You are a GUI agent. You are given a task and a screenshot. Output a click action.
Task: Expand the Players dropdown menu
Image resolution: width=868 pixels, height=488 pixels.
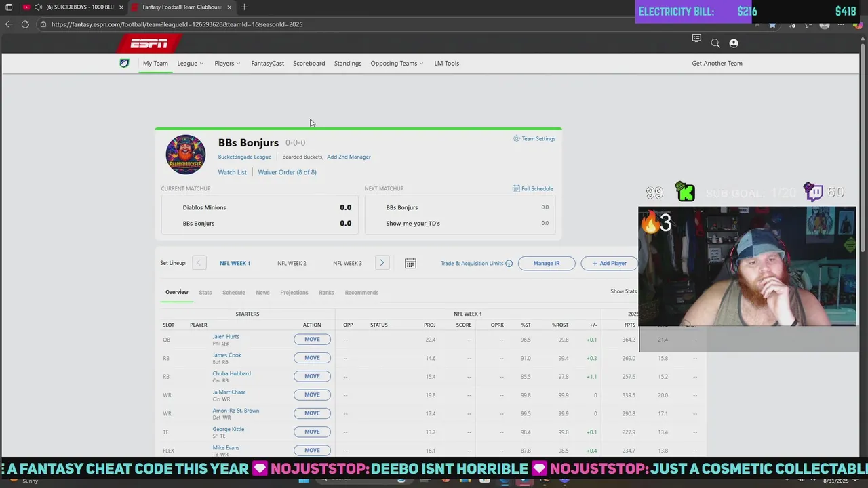(x=227, y=64)
